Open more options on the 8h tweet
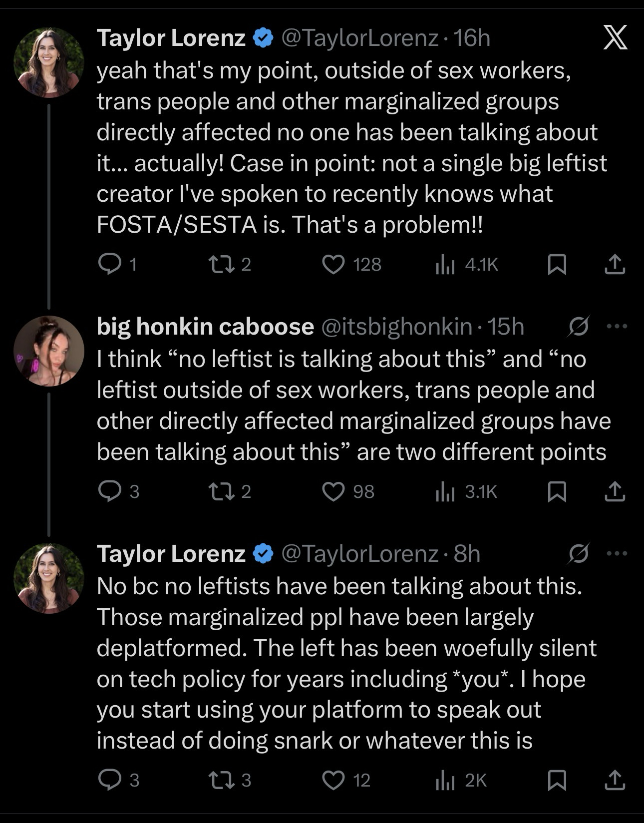Screen dimensions: 644x823 pyautogui.click(x=617, y=553)
